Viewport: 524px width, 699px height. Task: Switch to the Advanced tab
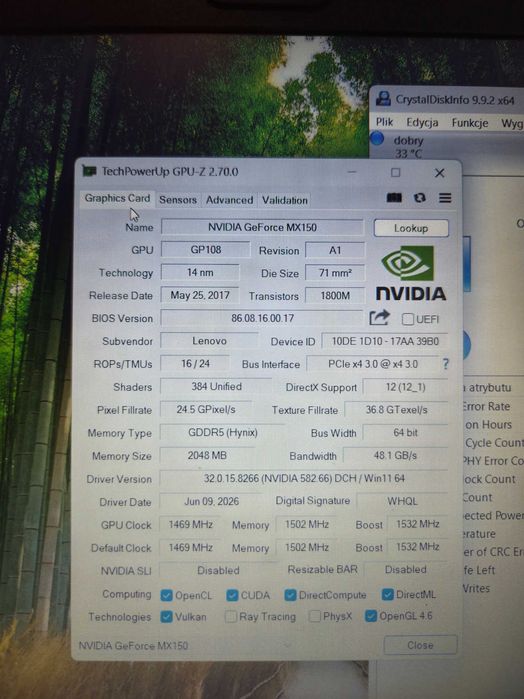click(x=229, y=200)
